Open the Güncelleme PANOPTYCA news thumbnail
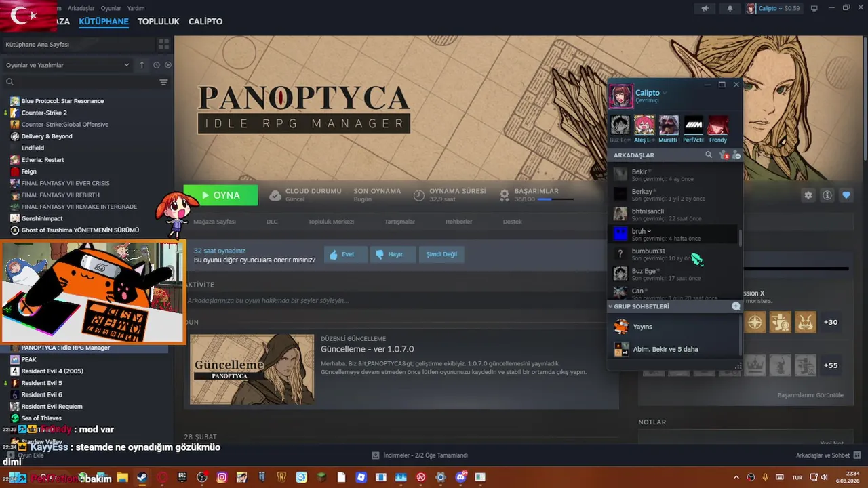The height and width of the screenshot is (488, 868). (x=252, y=369)
